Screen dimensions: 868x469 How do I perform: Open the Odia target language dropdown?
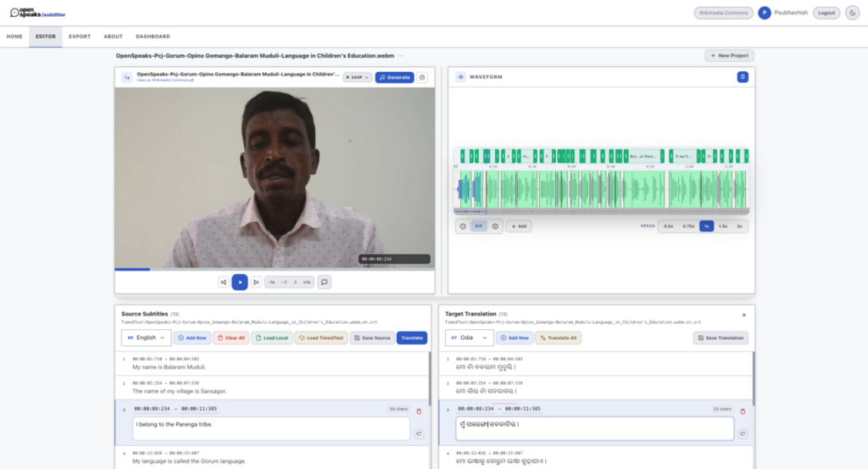tap(469, 338)
